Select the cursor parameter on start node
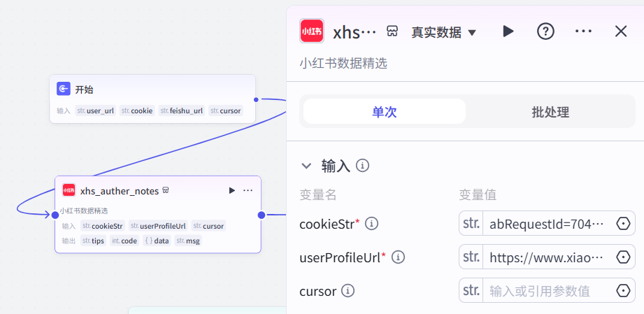Screen dimensions: 644x314 point(226,110)
